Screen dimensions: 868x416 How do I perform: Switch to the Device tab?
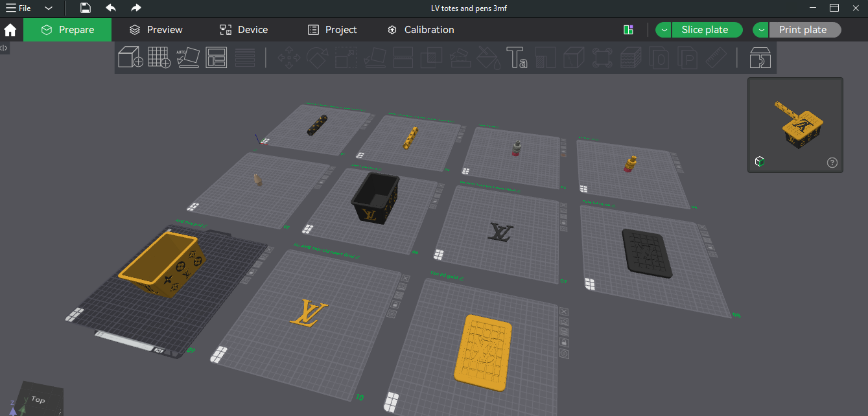point(244,30)
